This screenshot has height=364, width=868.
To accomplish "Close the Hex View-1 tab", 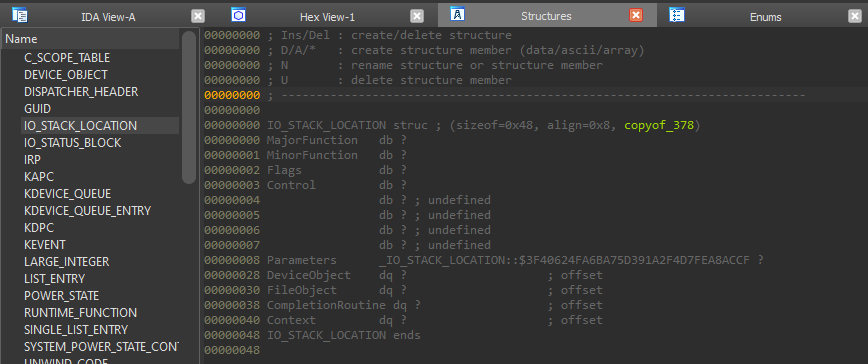I will [x=417, y=16].
